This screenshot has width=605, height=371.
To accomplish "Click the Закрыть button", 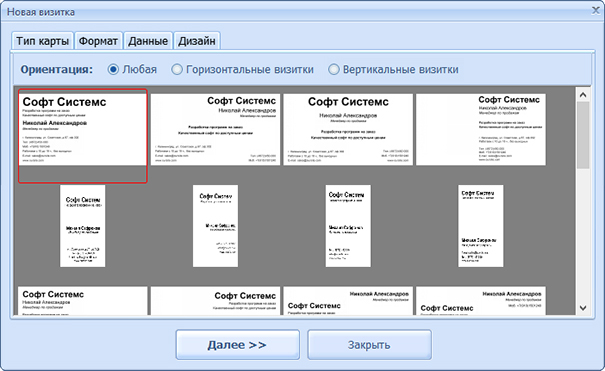I will (x=369, y=344).
